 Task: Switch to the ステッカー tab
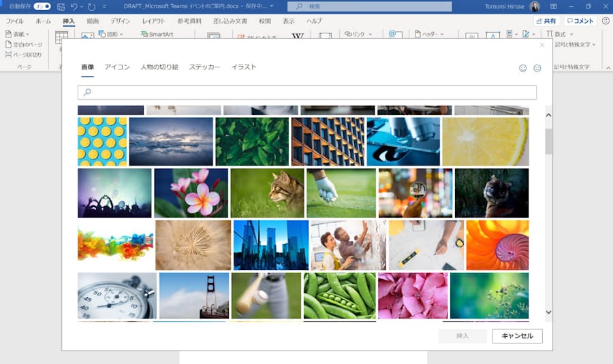point(204,67)
